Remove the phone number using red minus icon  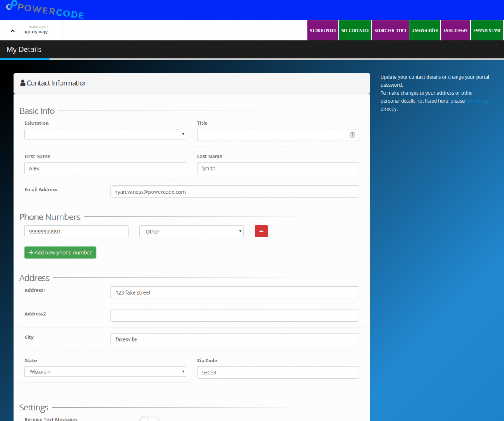point(261,231)
